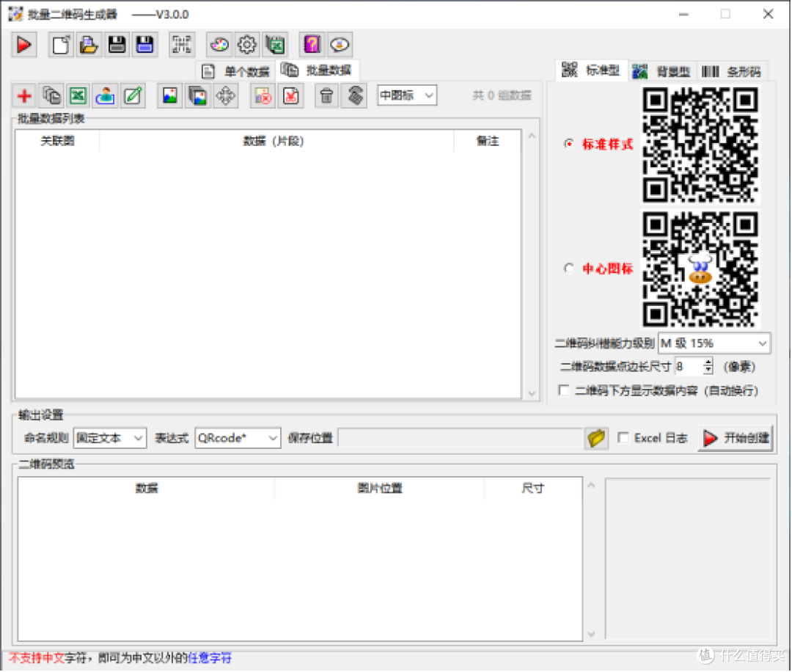Click the pixel size value field showing 8
The image size is (792, 672).
point(689,366)
